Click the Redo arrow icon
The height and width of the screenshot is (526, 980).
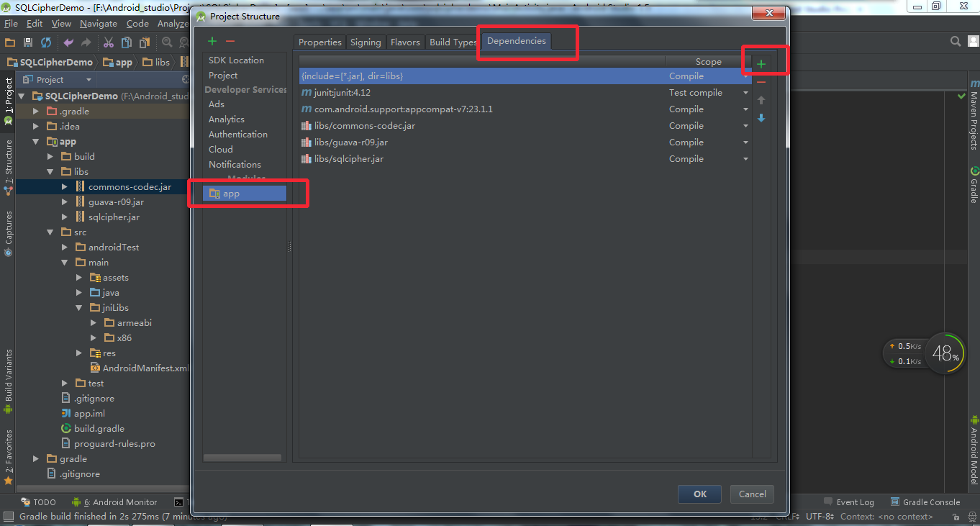(x=86, y=42)
